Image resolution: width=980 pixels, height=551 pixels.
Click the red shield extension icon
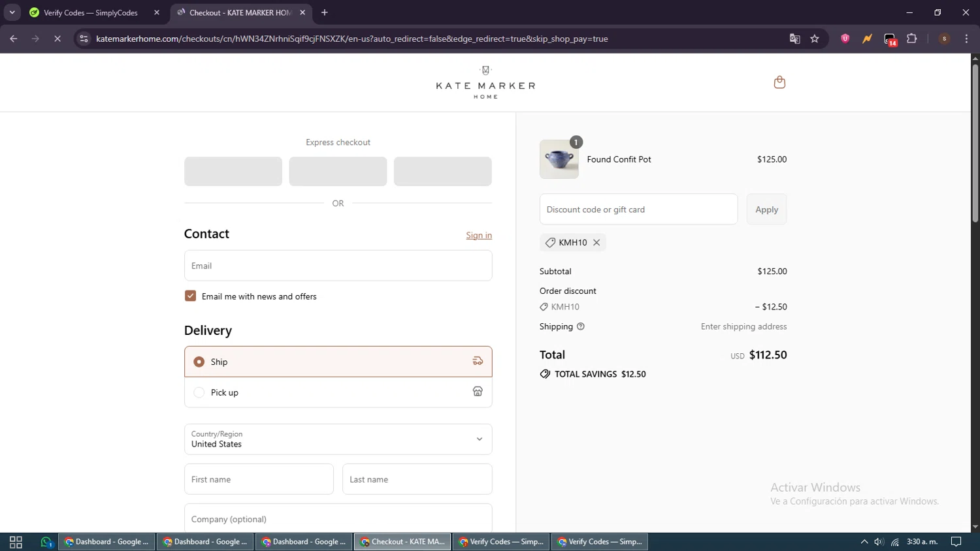coord(845,39)
